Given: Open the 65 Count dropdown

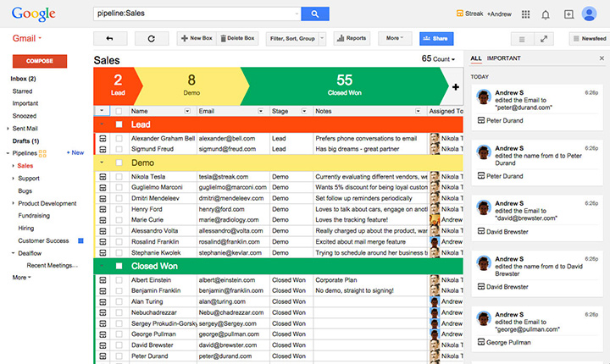Looking at the screenshot, I should click(x=438, y=59).
